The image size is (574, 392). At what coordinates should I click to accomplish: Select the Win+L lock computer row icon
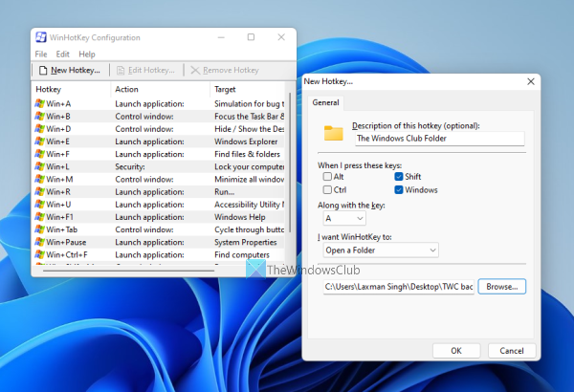point(39,165)
